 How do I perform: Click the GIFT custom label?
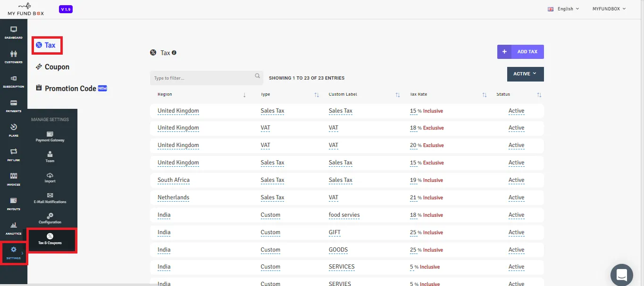pyautogui.click(x=335, y=232)
